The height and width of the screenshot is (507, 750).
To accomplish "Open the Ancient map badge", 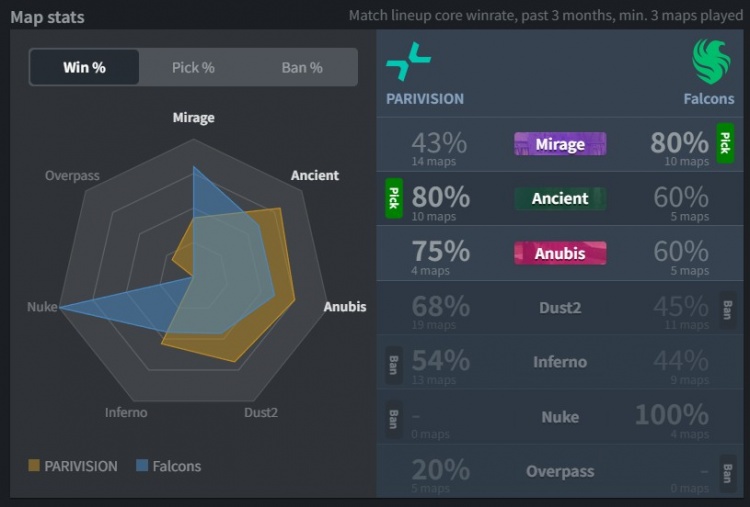I will pyautogui.click(x=560, y=199).
